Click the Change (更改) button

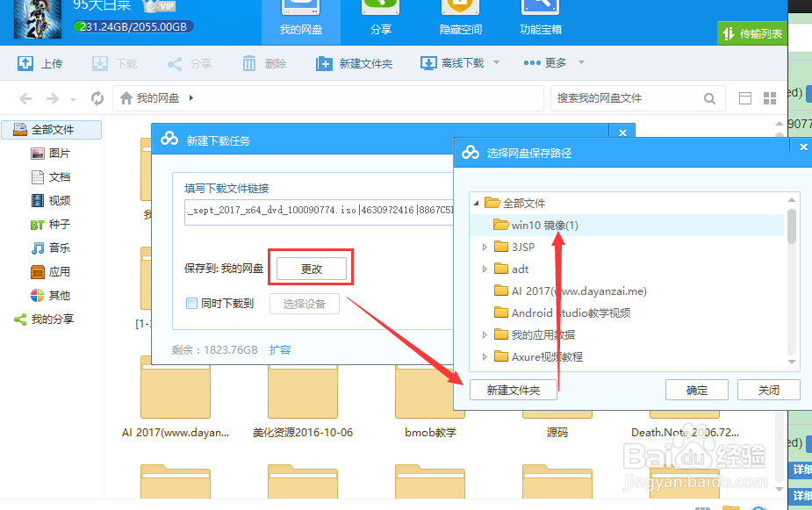pyautogui.click(x=312, y=269)
